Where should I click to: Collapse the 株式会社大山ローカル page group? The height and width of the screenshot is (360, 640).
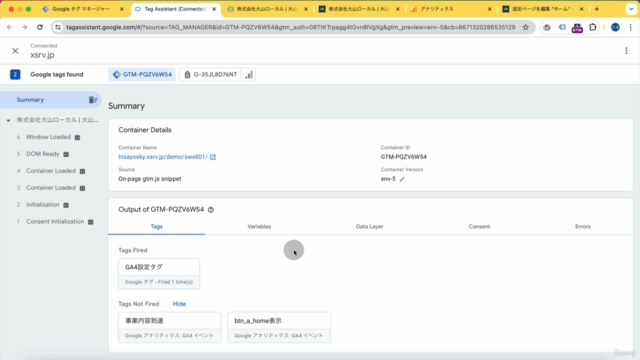(8, 120)
